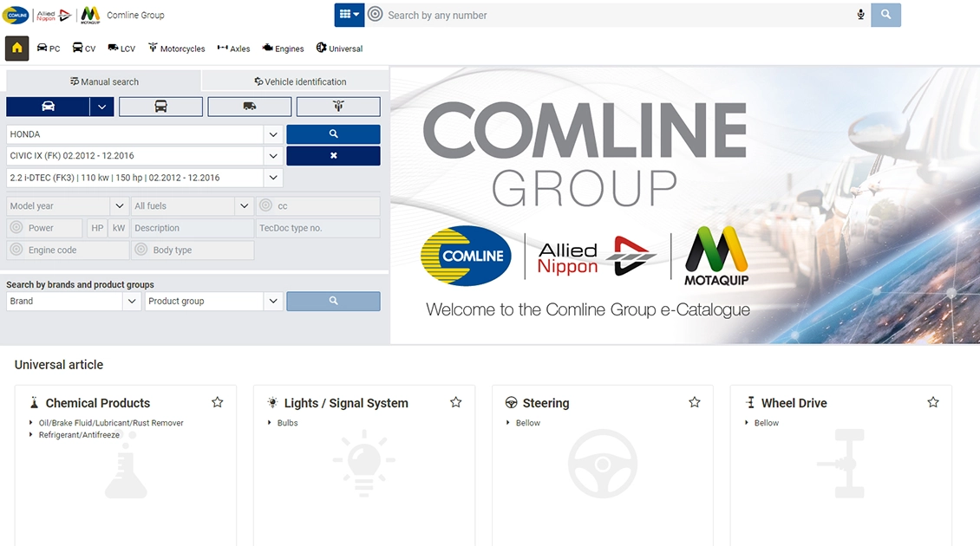980x546 pixels.
Task: Switch to the Vehicle identification tab
Action: pos(300,81)
